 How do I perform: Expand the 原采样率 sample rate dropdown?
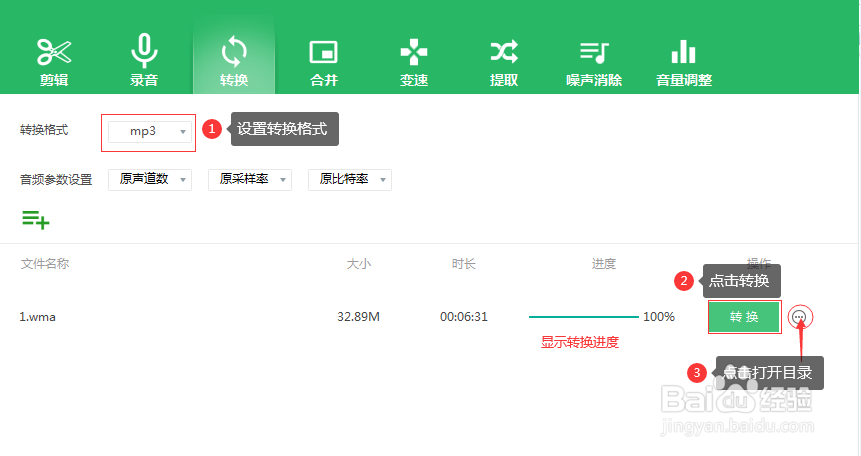(x=250, y=180)
